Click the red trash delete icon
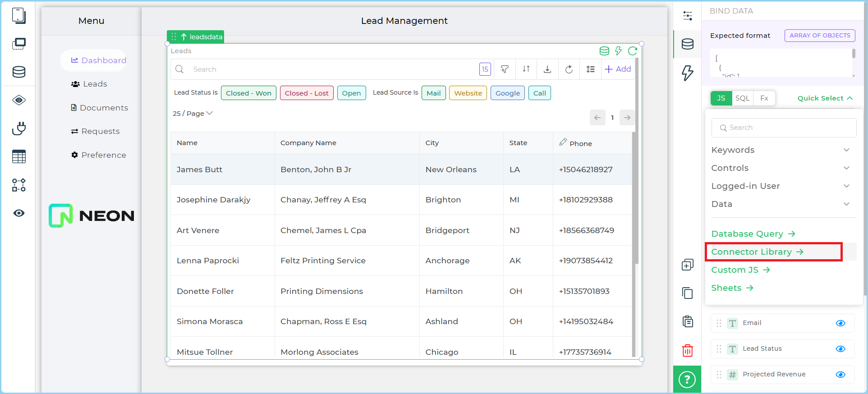The width and height of the screenshot is (868, 394). 687,350
